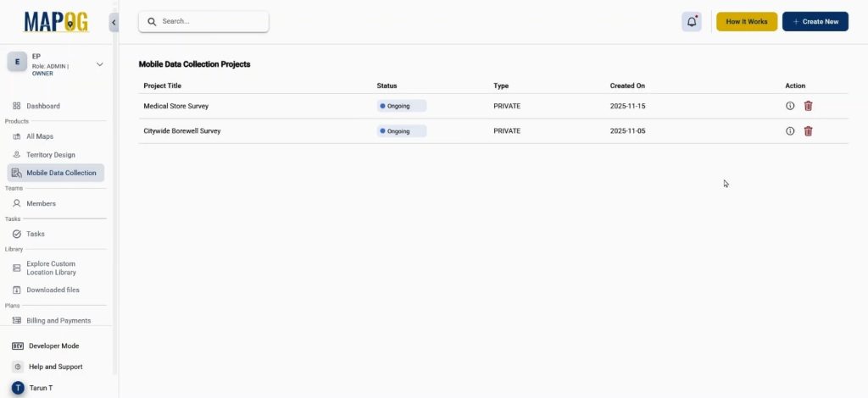Click Ongoing status of Medical Store Survey

(401, 106)
